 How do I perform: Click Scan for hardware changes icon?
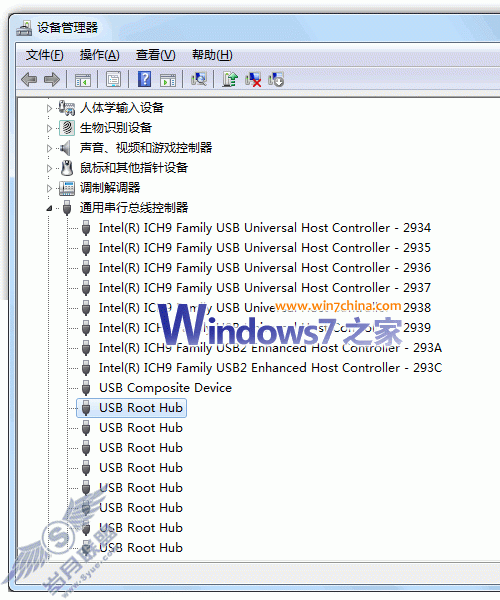coord(199,79)
